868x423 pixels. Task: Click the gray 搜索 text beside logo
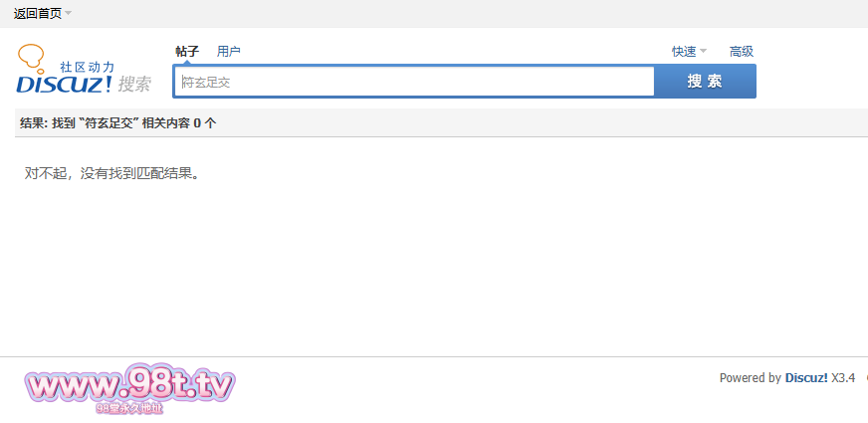134,85
